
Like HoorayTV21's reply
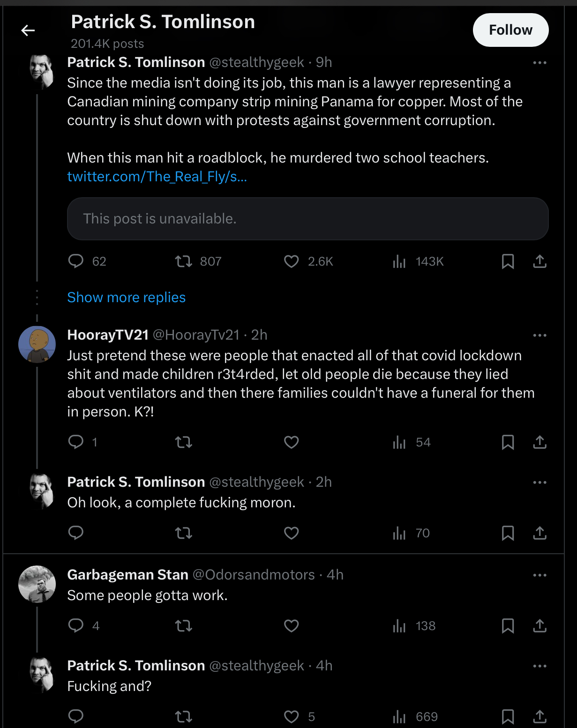tap(292, 442)
